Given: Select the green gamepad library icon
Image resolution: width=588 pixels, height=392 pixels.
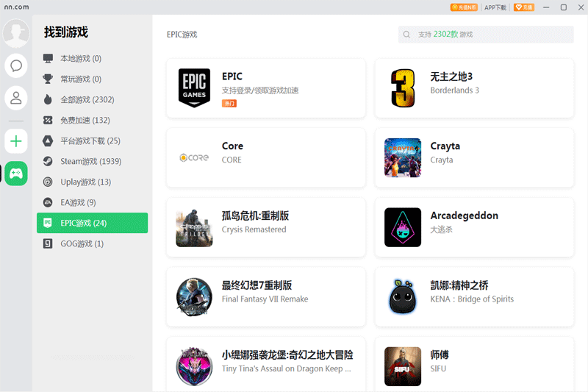Looking at the screenshot, I should pos(15,174).
